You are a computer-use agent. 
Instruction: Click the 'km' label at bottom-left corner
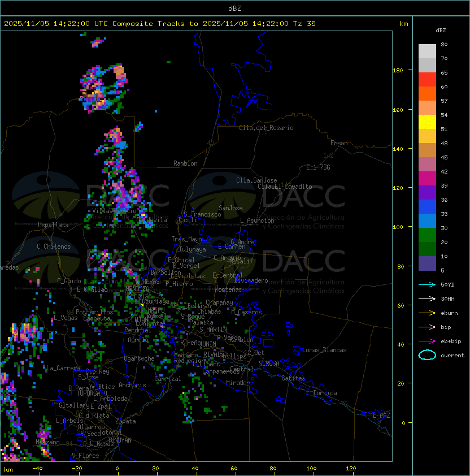(x=8, y=470)
